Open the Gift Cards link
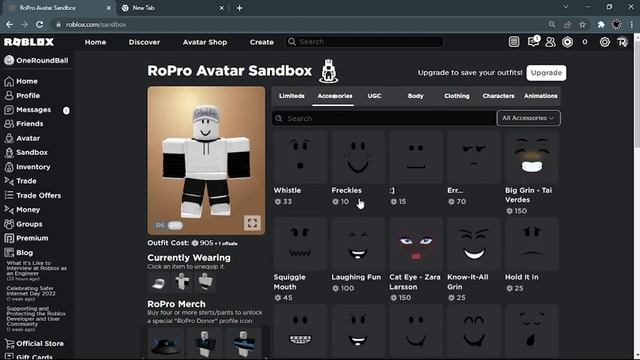The image size is (640, 360). [34, 357]
